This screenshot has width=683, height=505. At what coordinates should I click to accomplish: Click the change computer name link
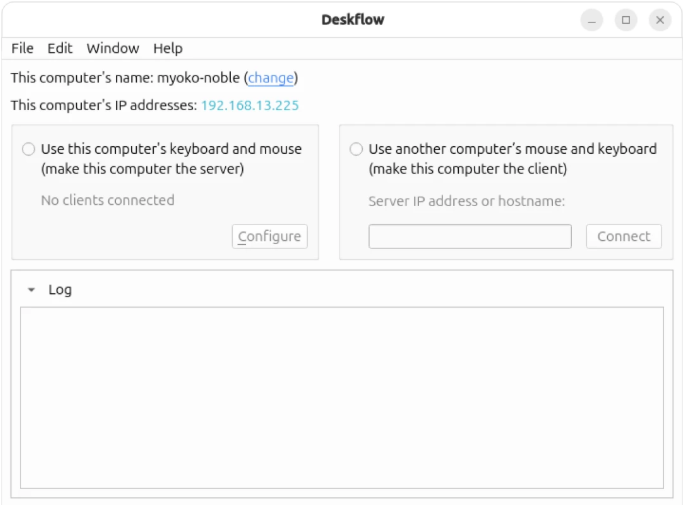point(270,78)
